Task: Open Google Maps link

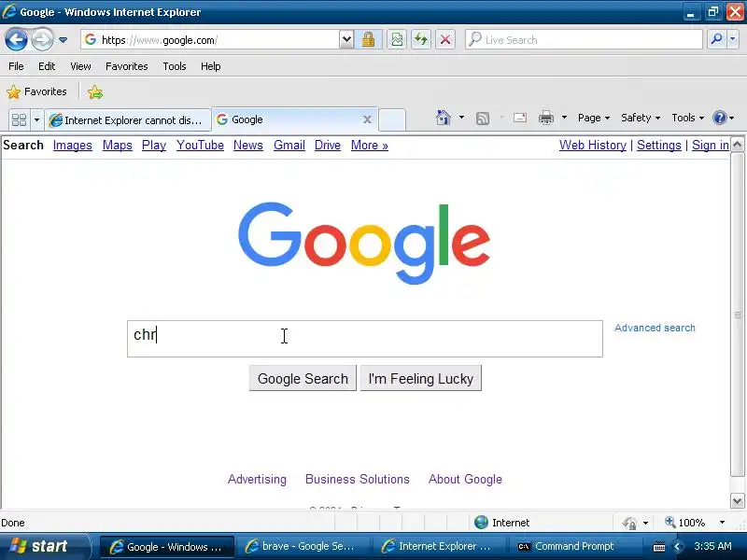Action: point(118,146)
